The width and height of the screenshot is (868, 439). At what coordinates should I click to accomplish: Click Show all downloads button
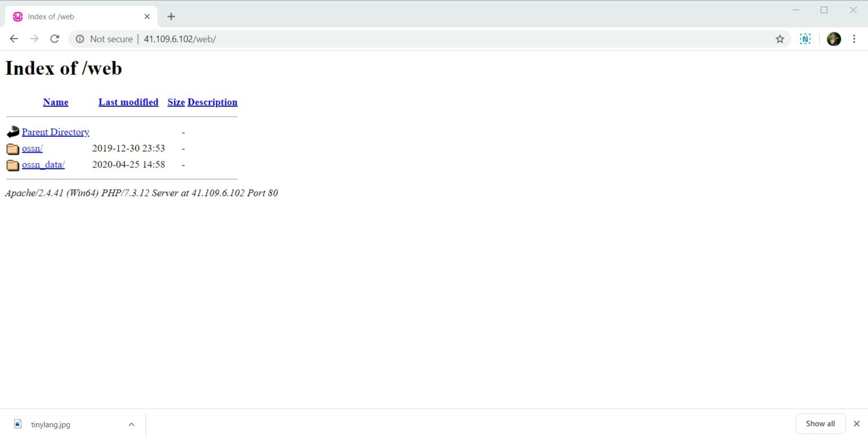(819, 424)
